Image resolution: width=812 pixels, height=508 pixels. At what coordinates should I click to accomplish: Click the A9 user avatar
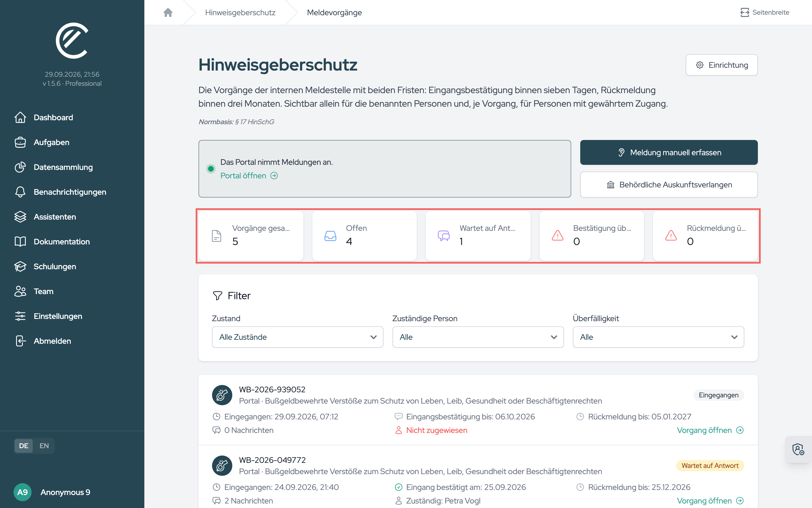(23, 492)
